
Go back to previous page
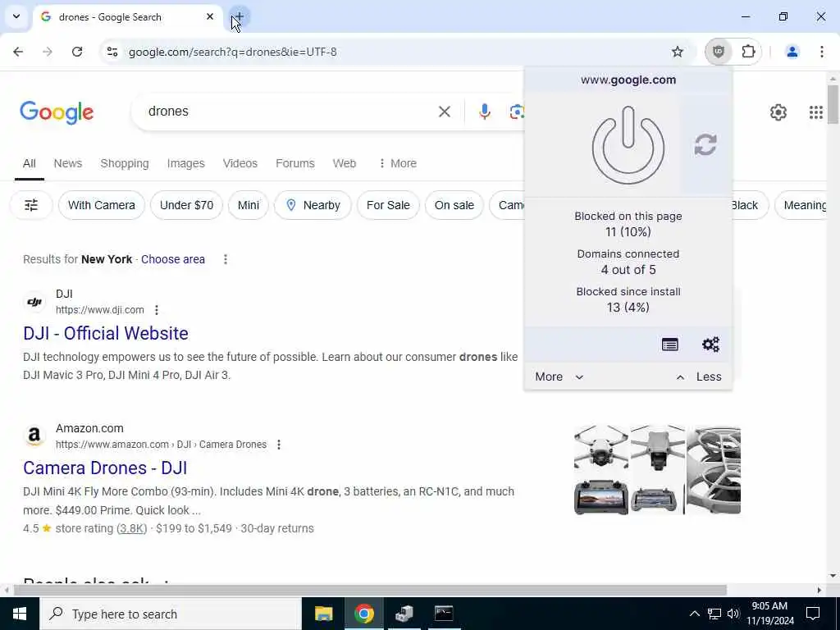18,52
